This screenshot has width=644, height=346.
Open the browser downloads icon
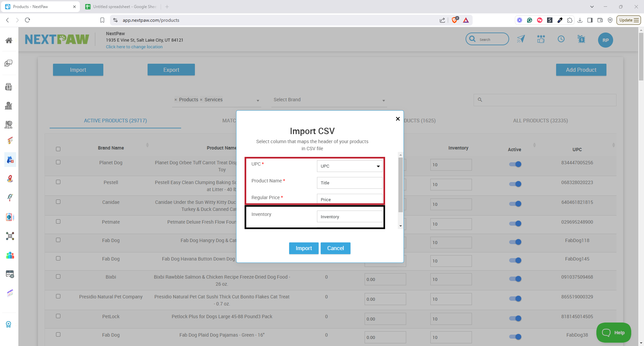click(x=580, y=20)
